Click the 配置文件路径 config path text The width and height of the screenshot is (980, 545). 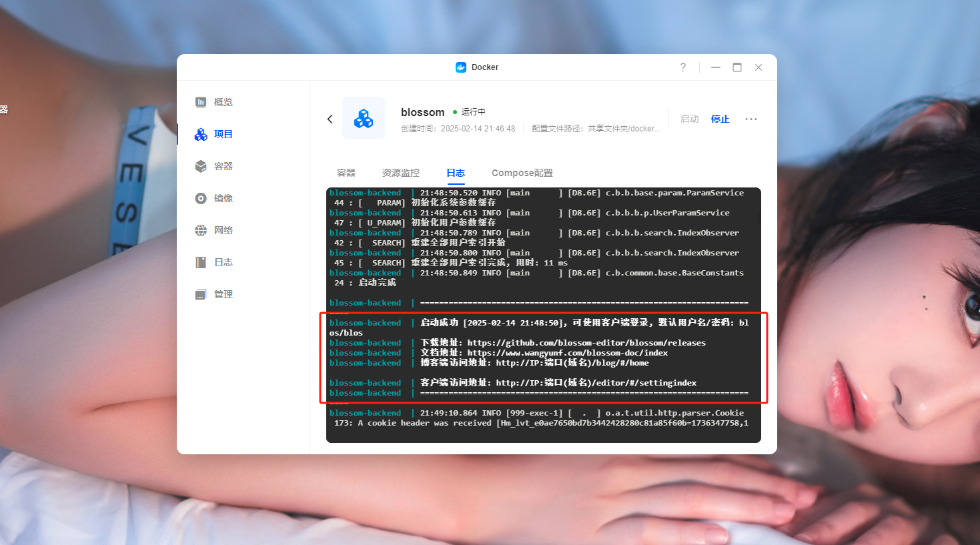[x=596, y=129]
